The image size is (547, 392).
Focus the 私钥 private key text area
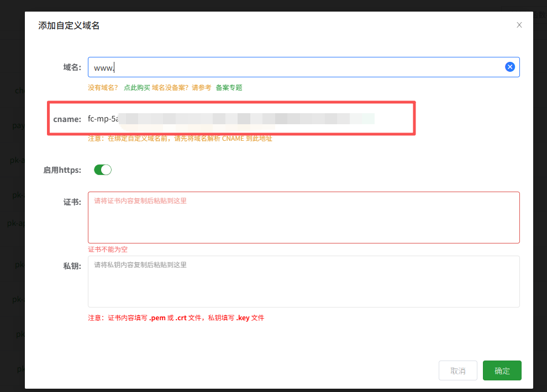(x=303, y=282)
